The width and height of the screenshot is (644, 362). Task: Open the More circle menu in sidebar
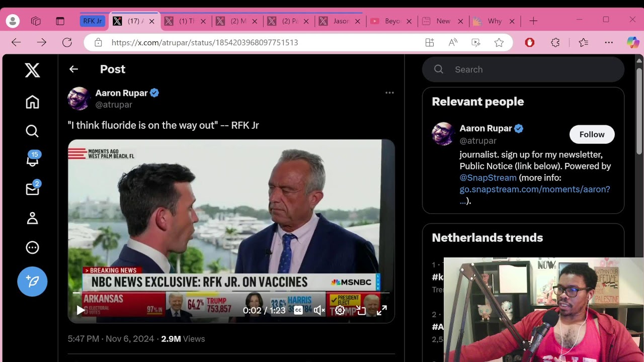tap(32, 247)
